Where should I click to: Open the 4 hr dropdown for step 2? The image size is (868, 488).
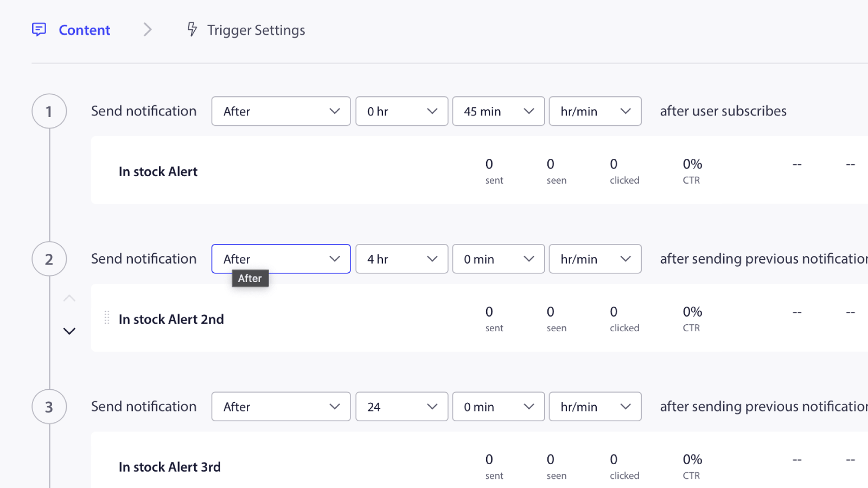click(401, 259)
